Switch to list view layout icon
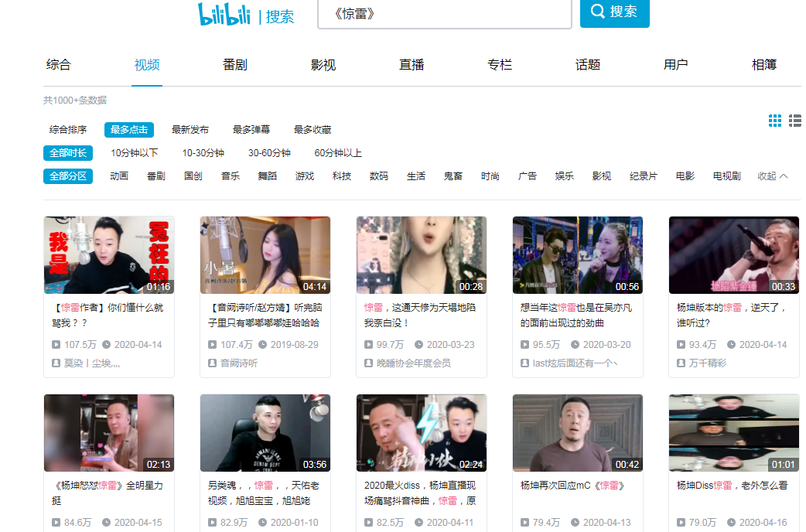Screen dimensions: 806x532 (x=795, y=121)
